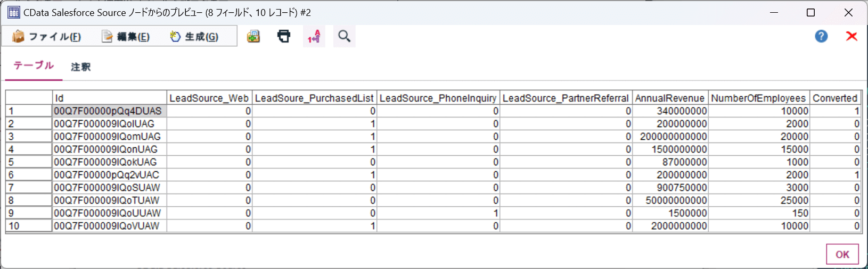Select NumberOfEmployees value 25000

coord(759,200)
